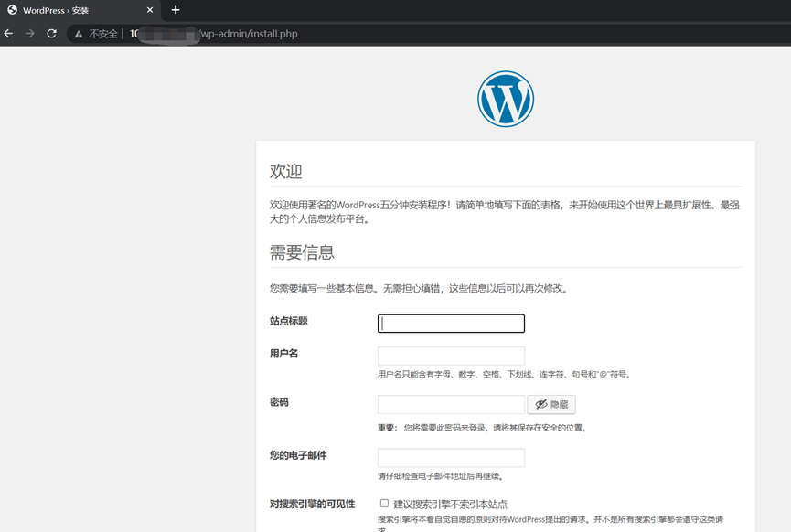Click the 重要 password warning text
The image size is (791, 532).
482,428
